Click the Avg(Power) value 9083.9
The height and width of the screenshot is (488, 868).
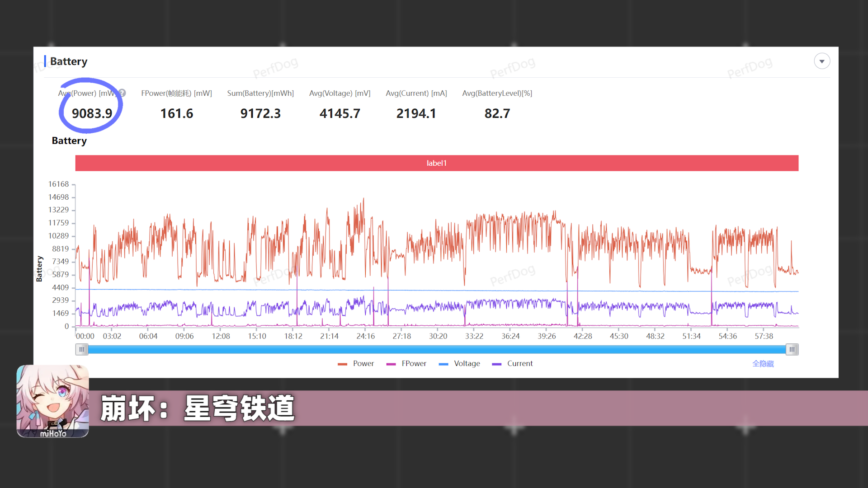(x=92, y=113)
